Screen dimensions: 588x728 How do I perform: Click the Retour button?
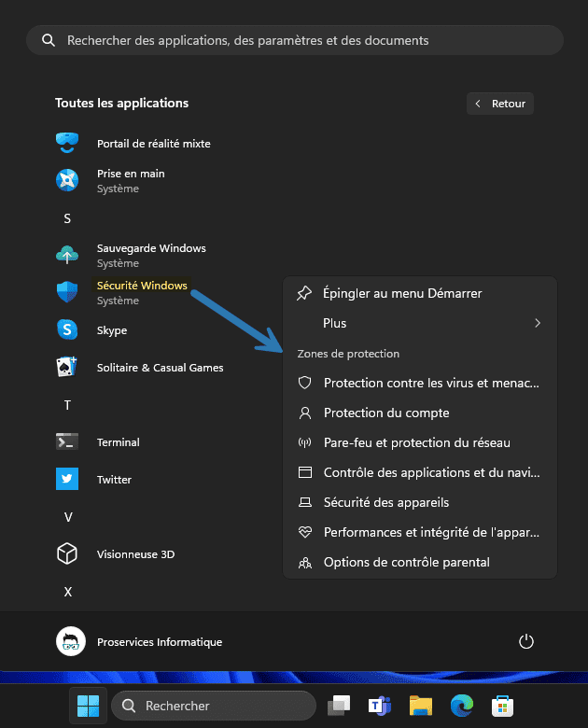(x=499, y=104)
